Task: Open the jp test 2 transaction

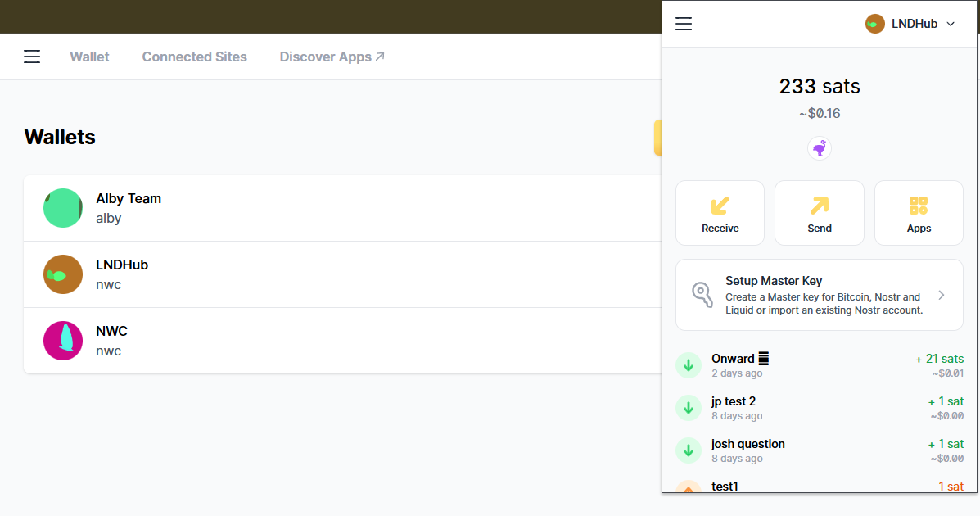Action: [819, 408]
